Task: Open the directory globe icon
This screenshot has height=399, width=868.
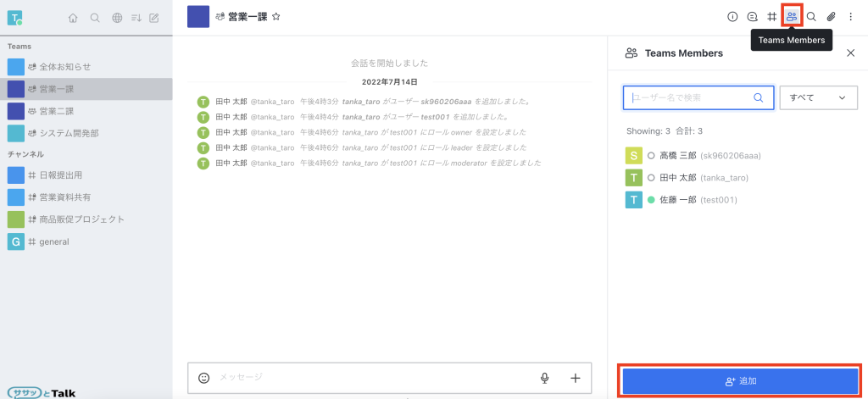Action: pyautogui.click(x=117, y=18)
